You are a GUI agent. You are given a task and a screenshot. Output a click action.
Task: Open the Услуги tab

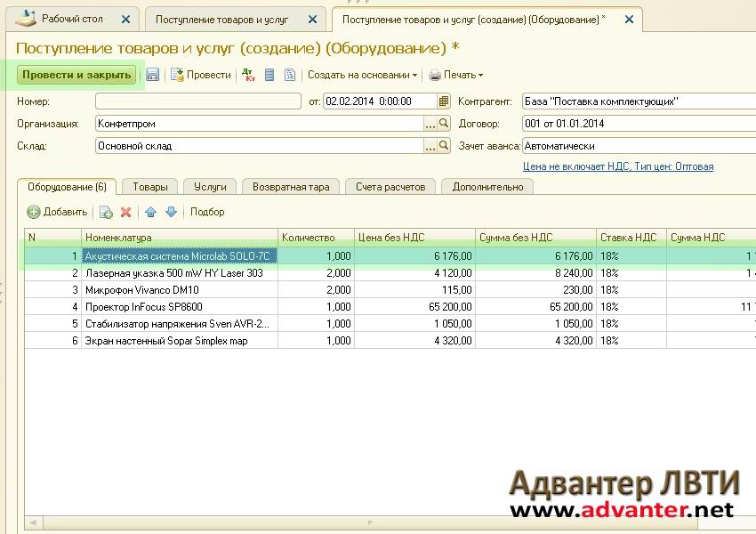210,187
